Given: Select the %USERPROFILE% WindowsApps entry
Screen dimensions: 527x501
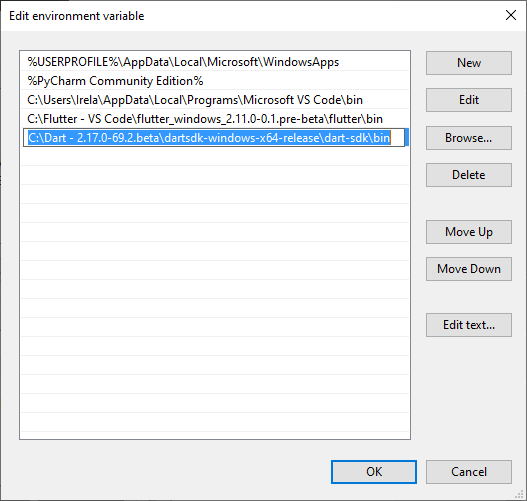Looking at the screenshot, I should [215, 62].
